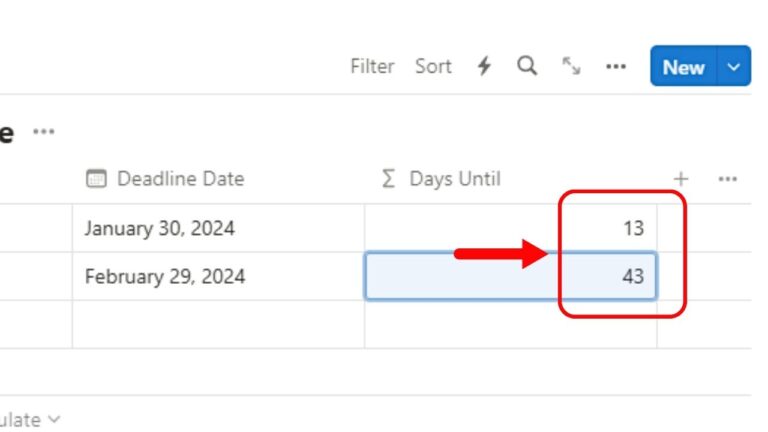Click the three-dot menu beside the title

point(44,131)
